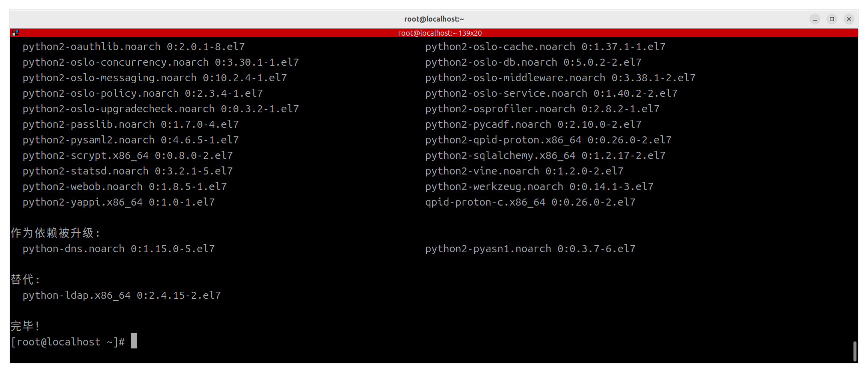Screen dimensions: 868x373
Task: Click the window title root@localhost:~
Action: 434,19
